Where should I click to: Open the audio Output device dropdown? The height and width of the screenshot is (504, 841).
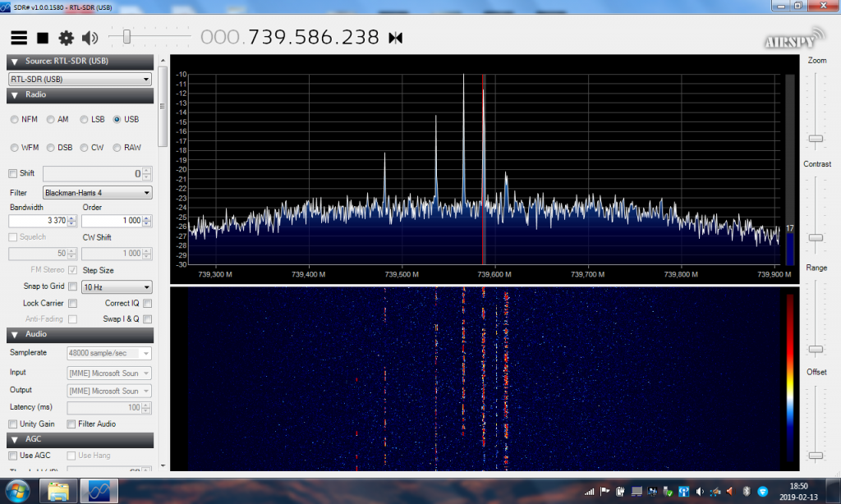(109, 391)
